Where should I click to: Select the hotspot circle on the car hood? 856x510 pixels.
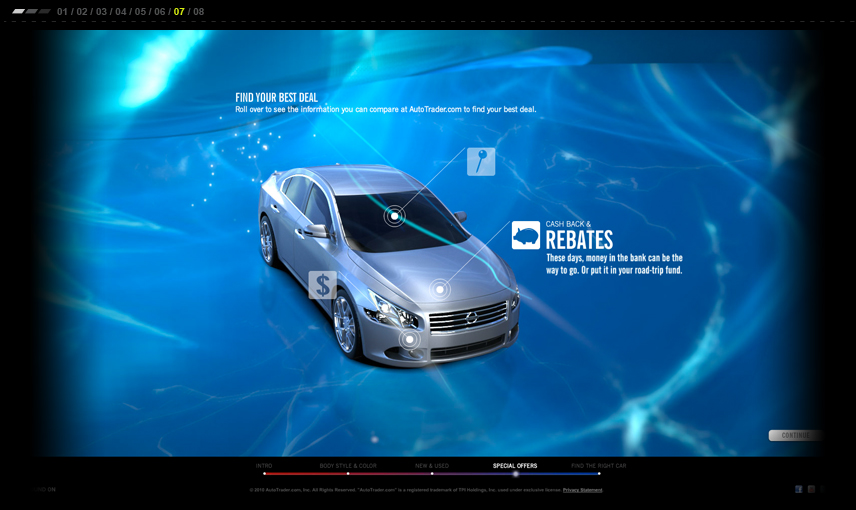click(439, 289)
